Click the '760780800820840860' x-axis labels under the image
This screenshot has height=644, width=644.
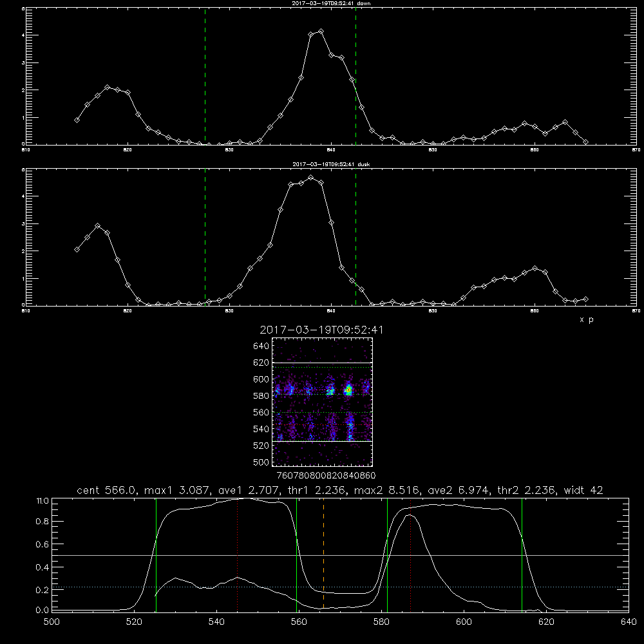click(x=326, y=476)
